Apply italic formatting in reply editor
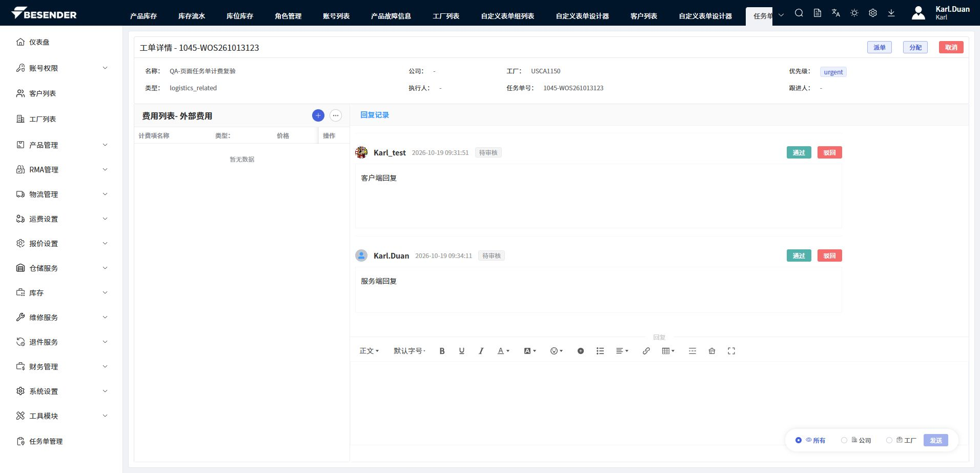This screenshot has height=473, width=980. click(481, 351)
